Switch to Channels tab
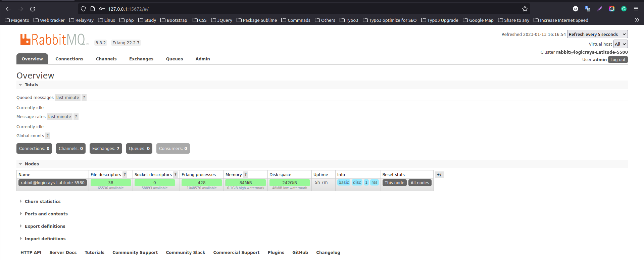The image size is (644, 260). point(106,59)
